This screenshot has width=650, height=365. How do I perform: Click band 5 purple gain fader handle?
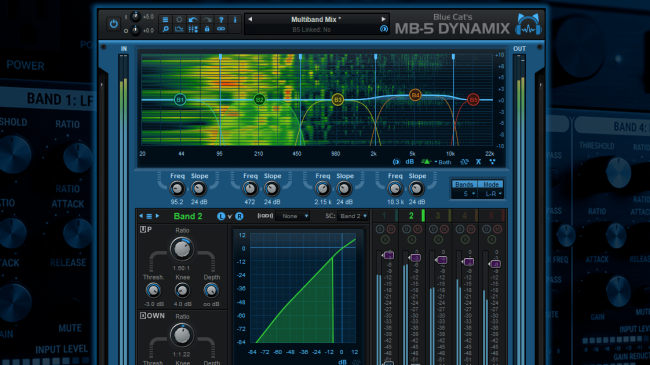pos(495,264)
